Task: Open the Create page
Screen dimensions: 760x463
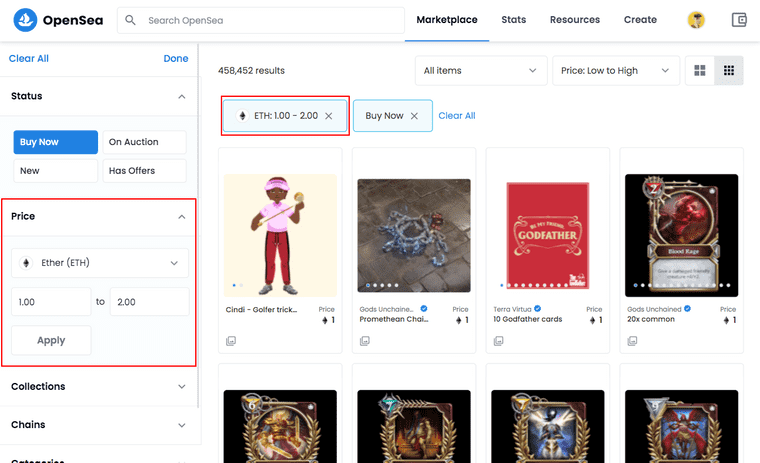Action: pyautogui.click(x=640, y=20)
